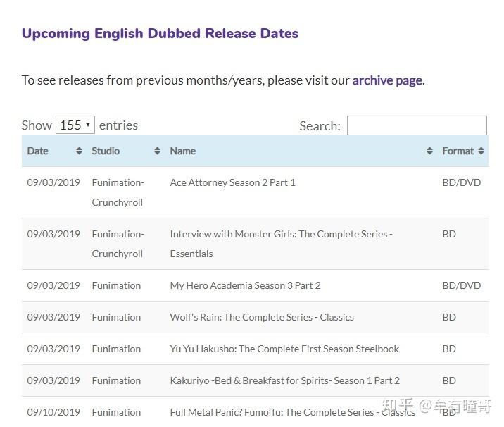Focus the Search input field
504x427 pixels.
click(417, 125)
